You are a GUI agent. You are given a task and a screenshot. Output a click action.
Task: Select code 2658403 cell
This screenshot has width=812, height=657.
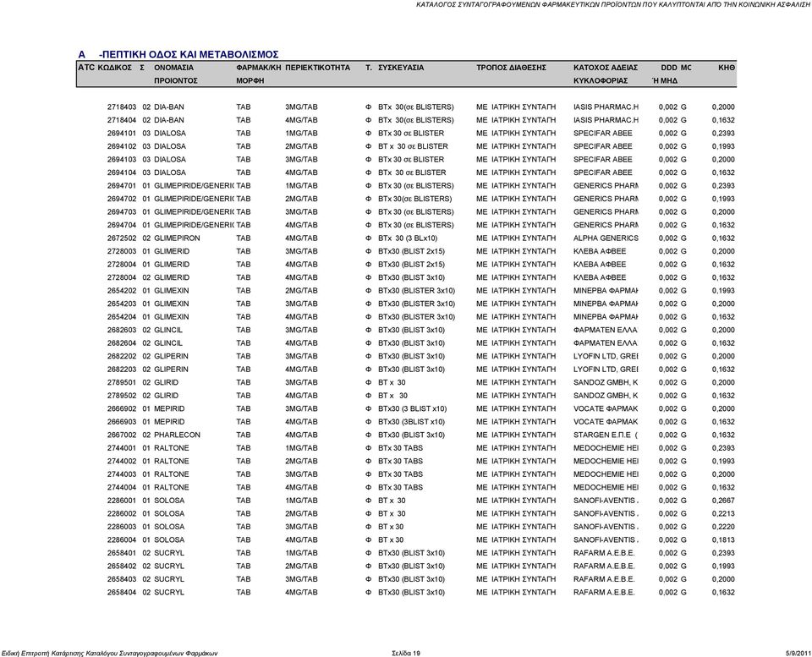[x=122, y=579]
